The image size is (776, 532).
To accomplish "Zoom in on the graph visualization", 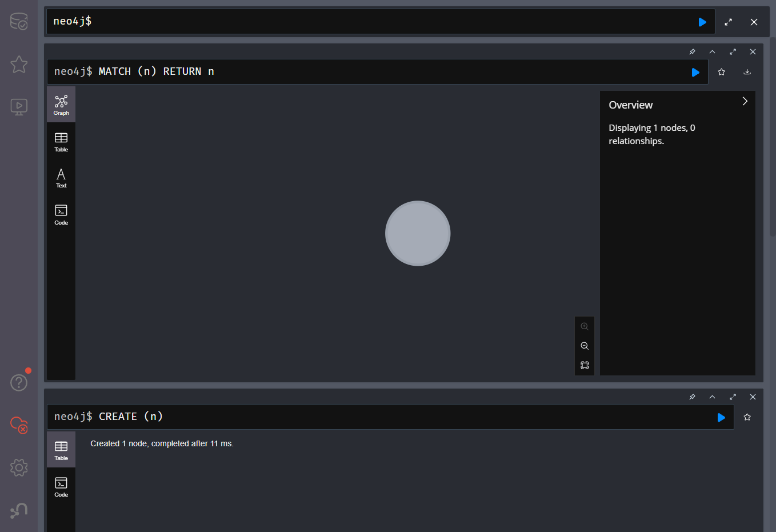I will [x=584, y=326].
